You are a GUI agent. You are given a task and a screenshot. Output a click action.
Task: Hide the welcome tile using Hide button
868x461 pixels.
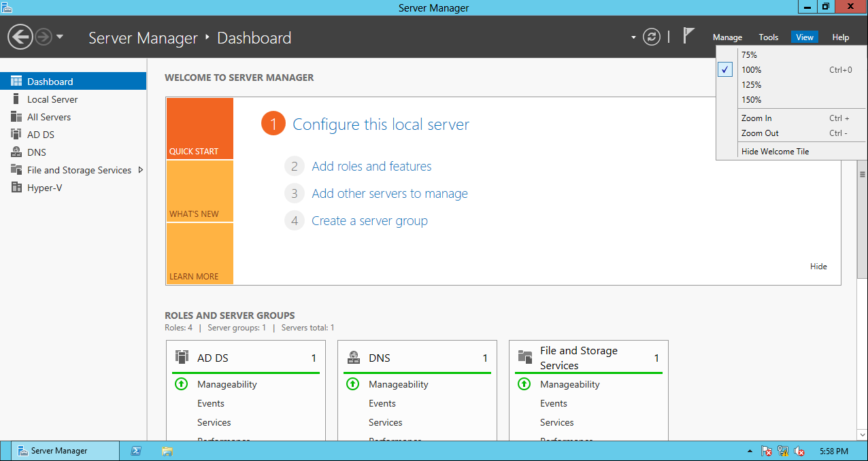[x=818, y=266]
